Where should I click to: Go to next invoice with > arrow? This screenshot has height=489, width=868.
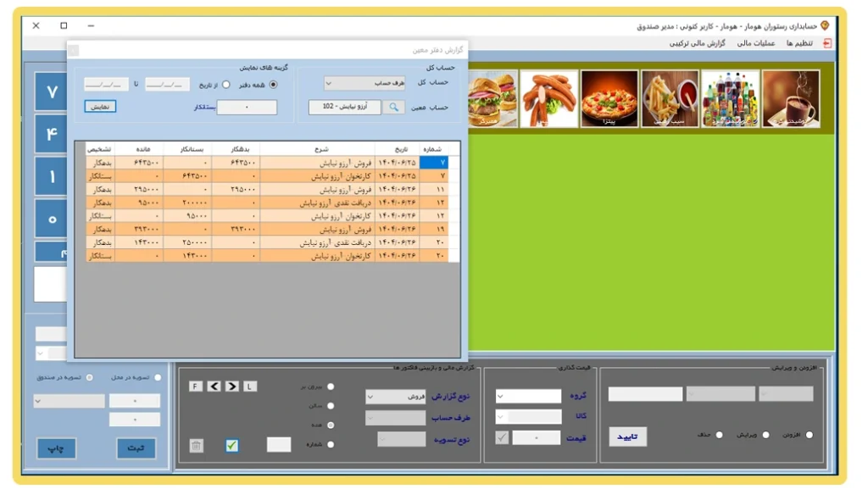click(x=231, y=386)
